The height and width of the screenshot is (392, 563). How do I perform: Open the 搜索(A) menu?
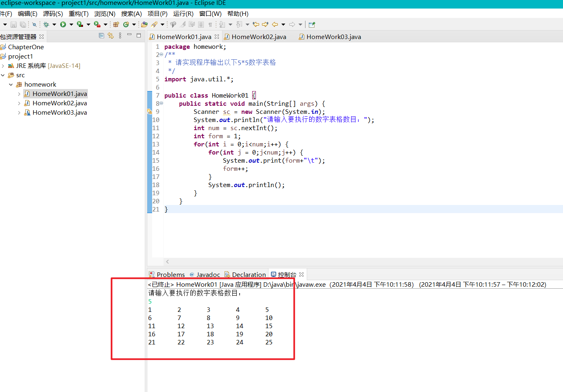(131, 14)
